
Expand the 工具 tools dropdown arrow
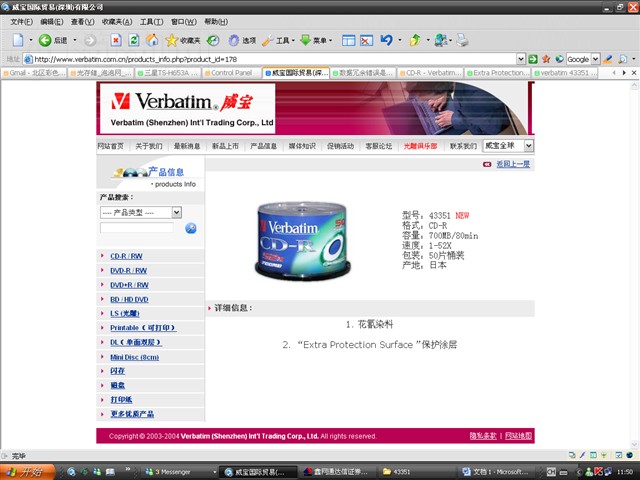[x=293, y=40]
